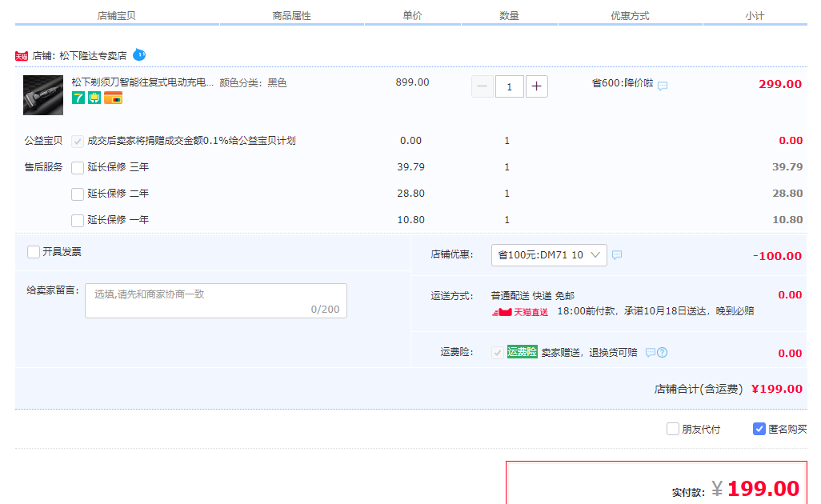Click the 延长保修 三年 label text
This screenshot has height=504, width=821.
[118, 167]
